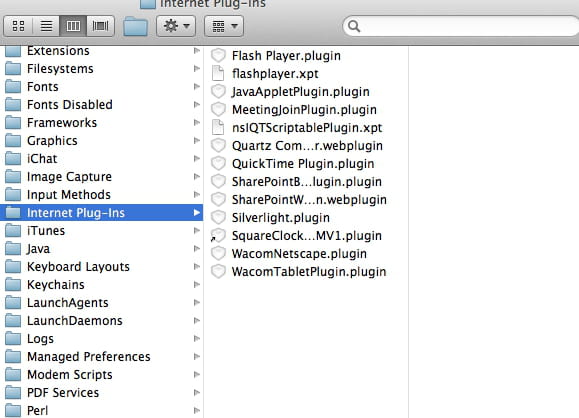The image size is (579, 418).
Task: Open the gear action menu
Action: click(176, 26)
